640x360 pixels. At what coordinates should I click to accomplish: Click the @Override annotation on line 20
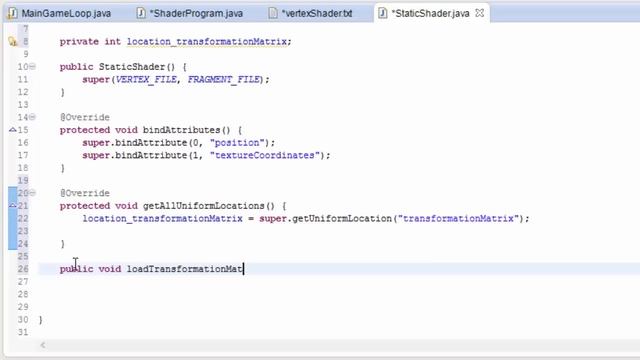coord(85,193)
